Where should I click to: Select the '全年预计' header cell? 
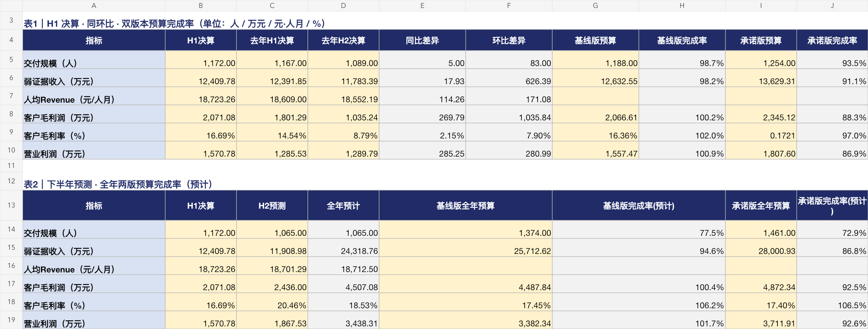coord(344,206)
